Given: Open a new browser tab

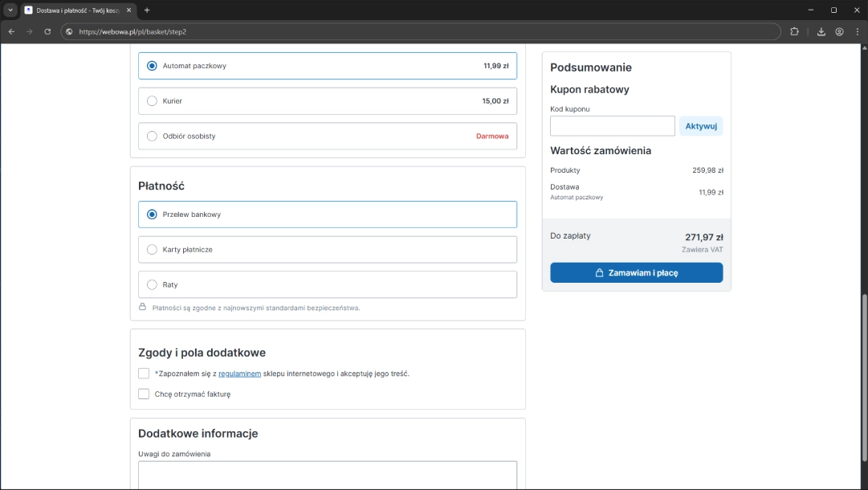Looking at the screenshot, I should 147,10.
